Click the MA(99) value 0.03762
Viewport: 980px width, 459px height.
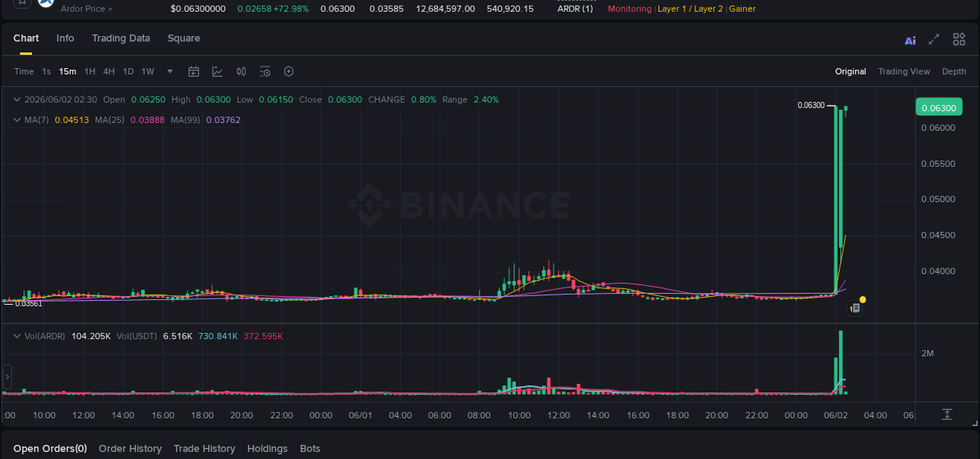(223, 120)
